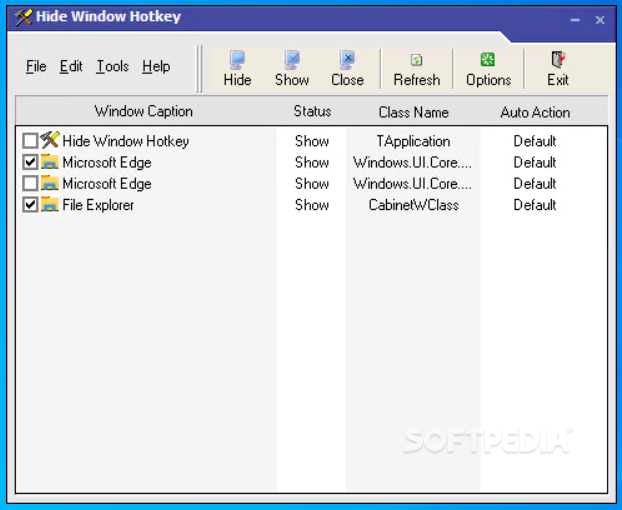
Task: Click the Exit toolbar button
Action: pyautogui.click(x=558, y=69)
